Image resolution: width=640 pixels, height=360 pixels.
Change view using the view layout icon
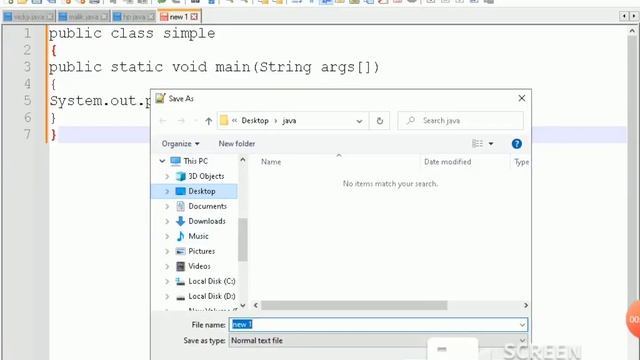click(x=477, y=144)
